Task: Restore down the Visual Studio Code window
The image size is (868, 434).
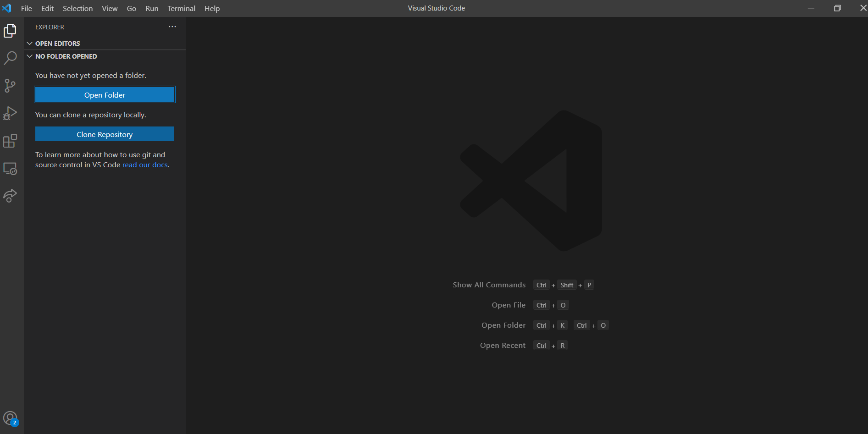Action: point(837,8)
